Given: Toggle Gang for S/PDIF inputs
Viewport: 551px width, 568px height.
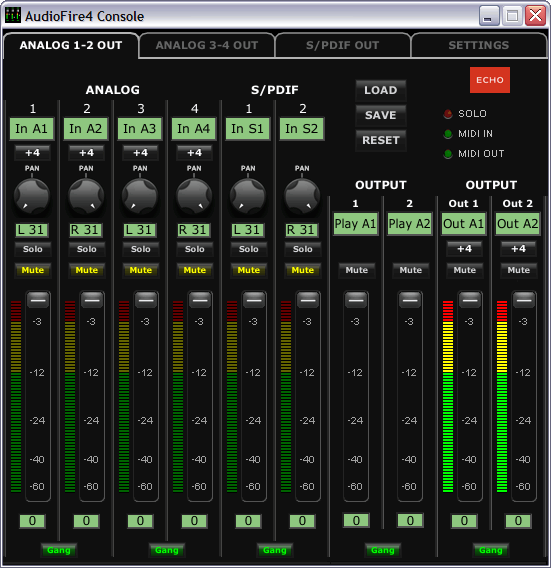Looking at the screenshot, I should click(x=275, y=550).
